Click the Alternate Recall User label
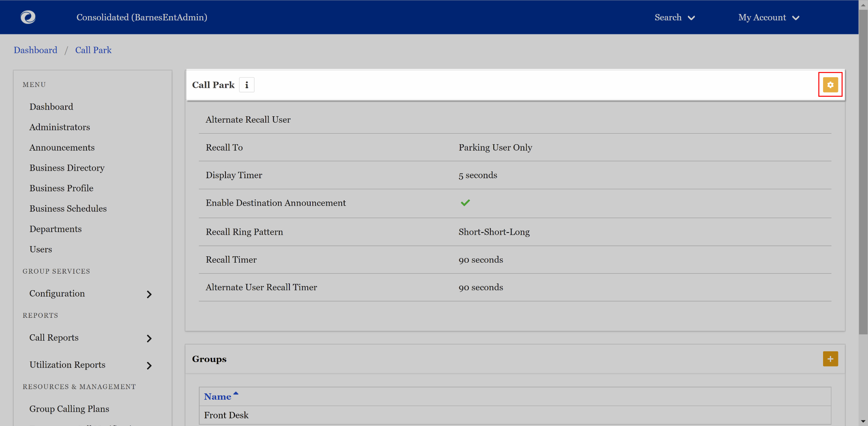868x426 pixels. point(248,120)
